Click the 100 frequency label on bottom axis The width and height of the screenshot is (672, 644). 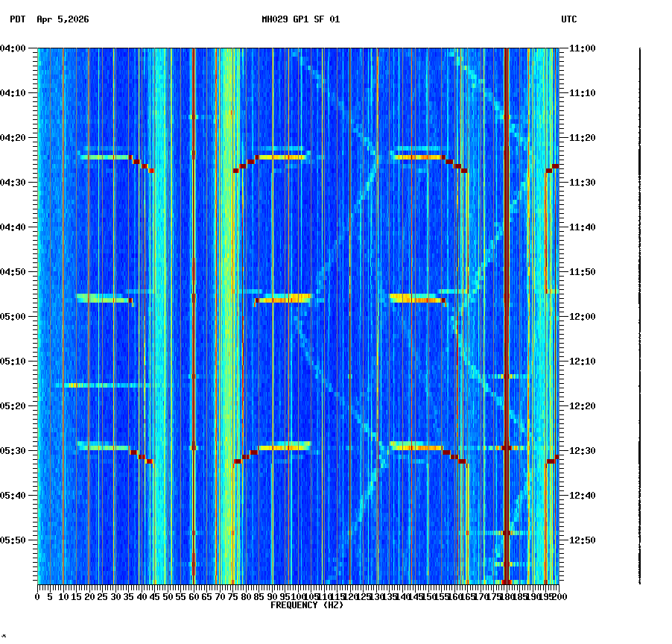[298, 596]
